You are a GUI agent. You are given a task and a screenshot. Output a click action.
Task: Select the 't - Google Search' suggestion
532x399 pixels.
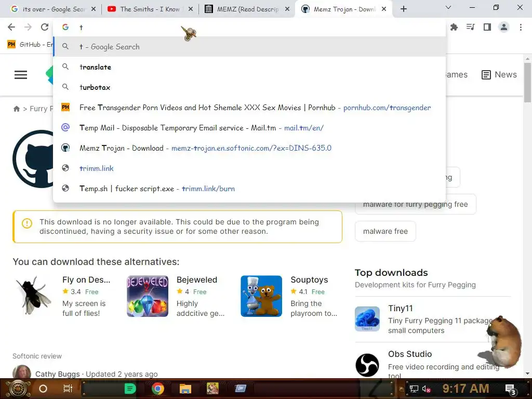(x=249, y=47)
